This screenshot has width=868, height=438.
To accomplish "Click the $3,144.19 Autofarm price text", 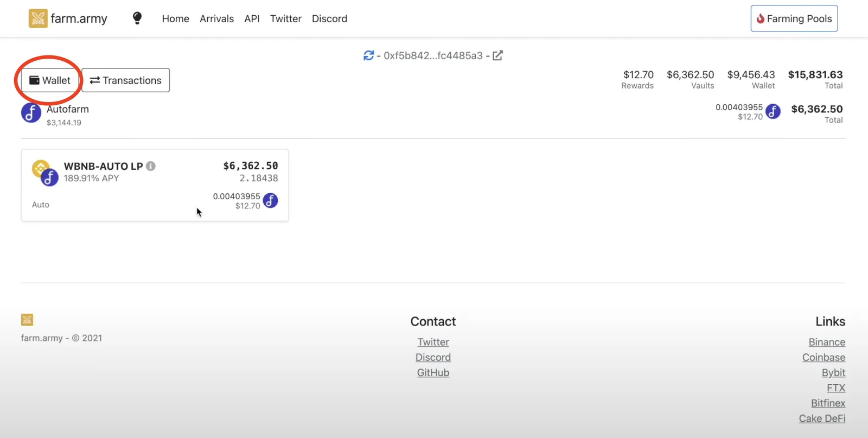I will (64, 123).
